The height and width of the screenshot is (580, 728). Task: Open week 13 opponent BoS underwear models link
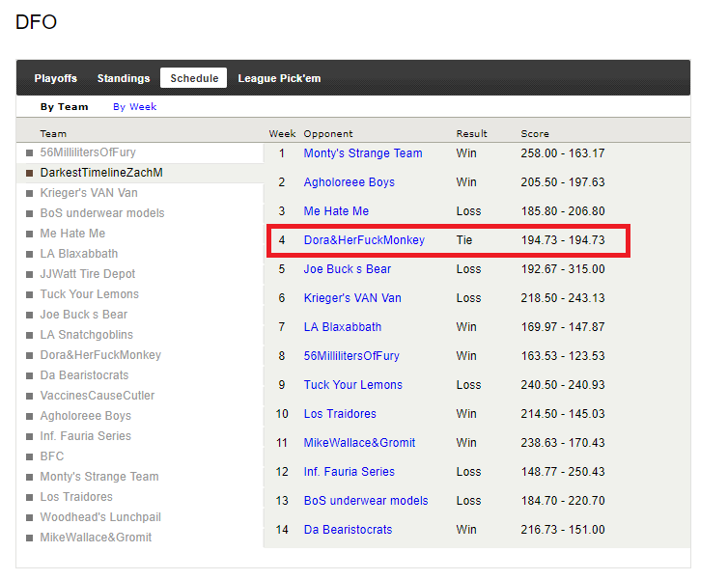[366, 501]
